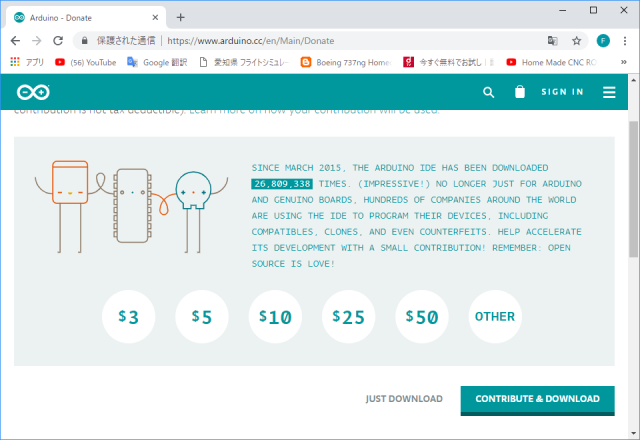This screenshot has height=440, width=640.
Task: Close the Arduino - Donate tab
Action: (x=155, y=18)
